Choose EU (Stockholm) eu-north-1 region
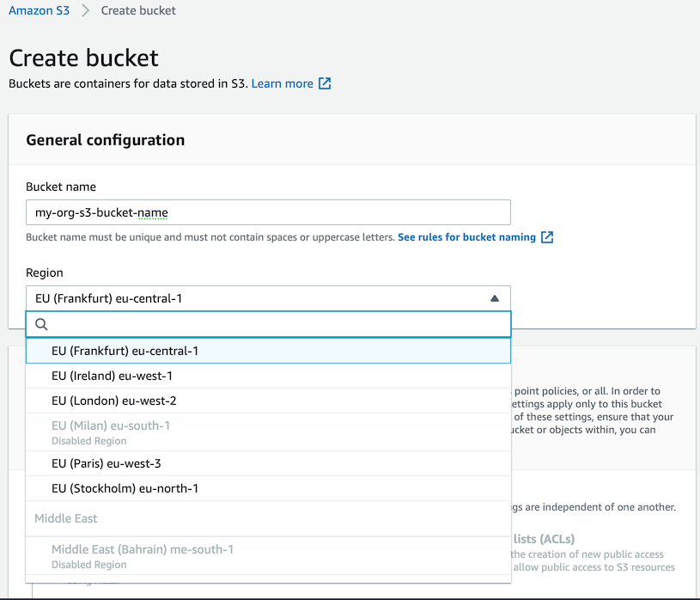This screenshot has height=600, width=700. click(x=125, y=488)
